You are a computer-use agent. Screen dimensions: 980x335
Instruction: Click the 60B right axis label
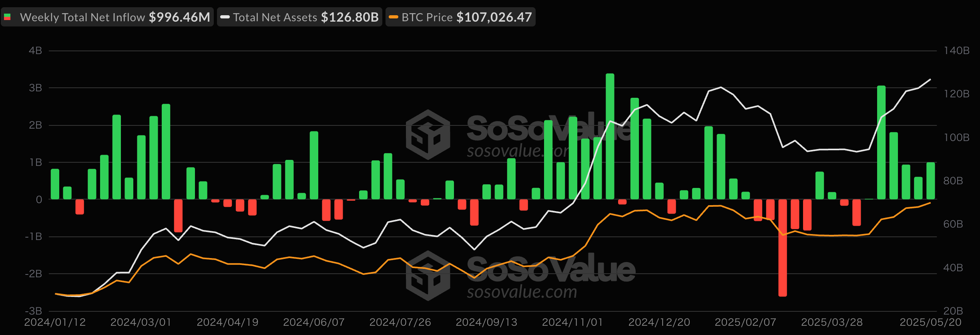click(x=953, y=224)
